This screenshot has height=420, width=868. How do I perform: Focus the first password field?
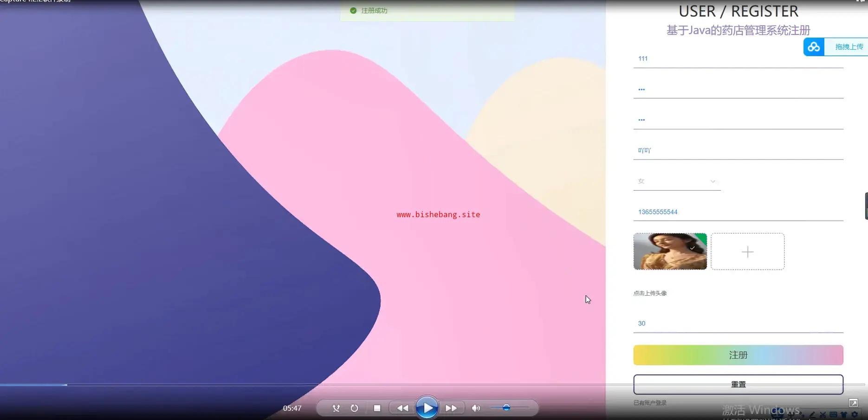[738, 90]
